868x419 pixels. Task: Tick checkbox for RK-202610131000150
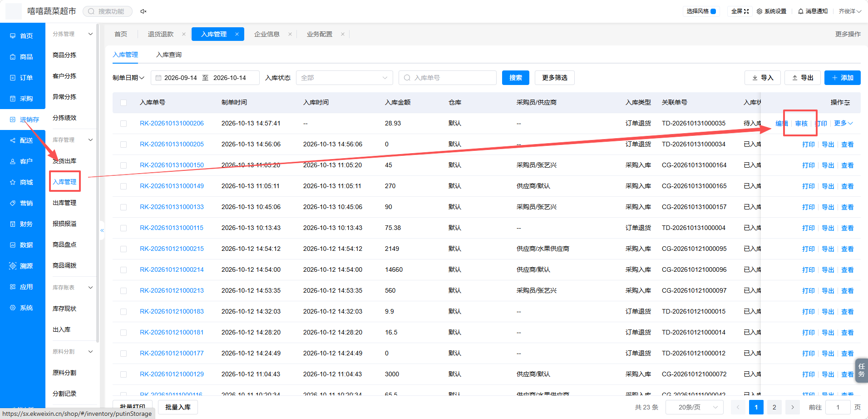coord(123,165)
